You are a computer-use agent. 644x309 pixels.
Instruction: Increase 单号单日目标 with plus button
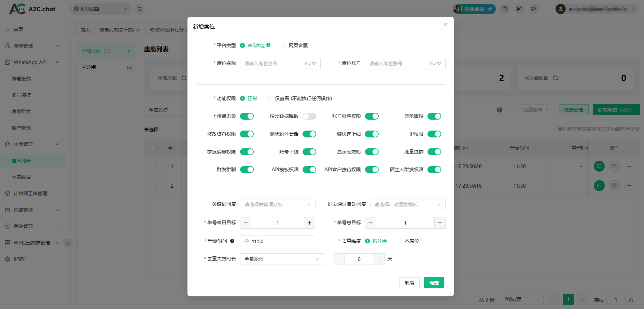click(x=309, y=223)
